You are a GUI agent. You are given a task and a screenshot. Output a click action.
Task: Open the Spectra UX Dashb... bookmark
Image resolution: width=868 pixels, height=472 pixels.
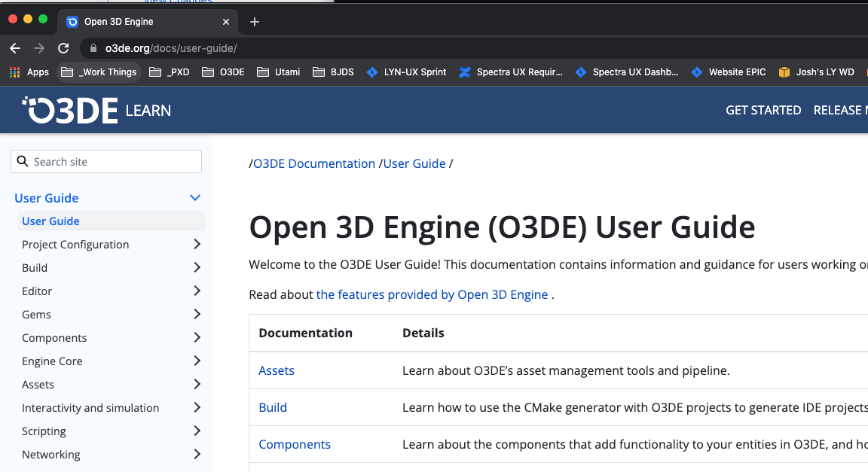[627, 72]
